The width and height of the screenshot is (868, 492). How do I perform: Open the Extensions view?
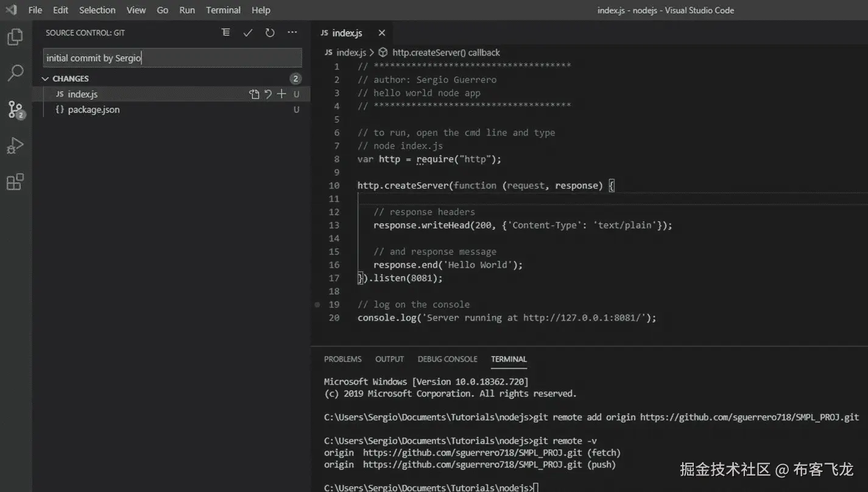[15, 182]
